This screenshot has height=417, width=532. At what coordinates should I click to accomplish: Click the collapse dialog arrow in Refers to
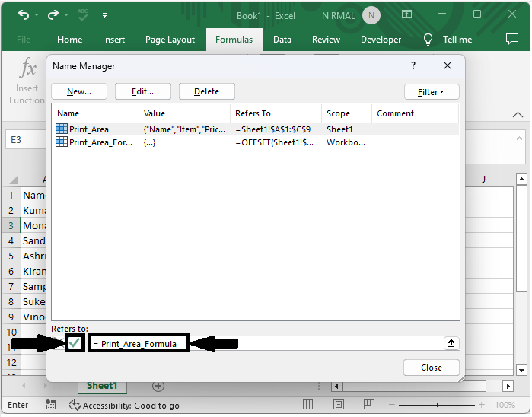pos(451,343)
